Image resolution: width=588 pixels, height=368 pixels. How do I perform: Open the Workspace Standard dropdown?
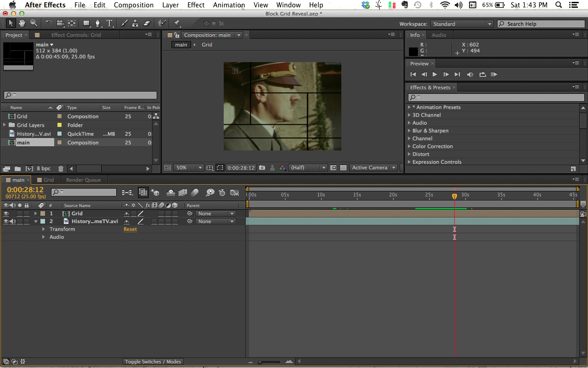[x=461, y=24]
